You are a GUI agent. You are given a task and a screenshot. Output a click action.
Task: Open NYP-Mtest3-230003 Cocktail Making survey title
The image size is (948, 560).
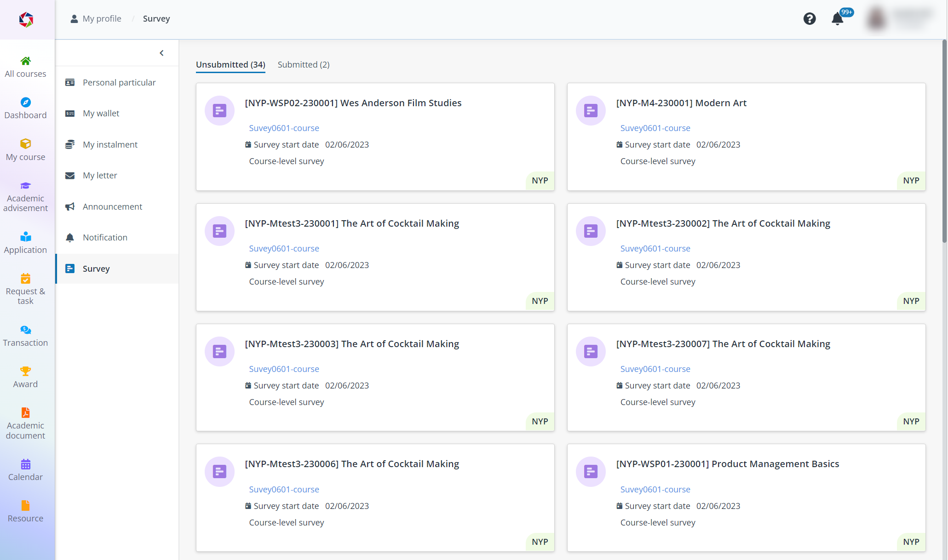pyautogui.click(x=352, y=344)
